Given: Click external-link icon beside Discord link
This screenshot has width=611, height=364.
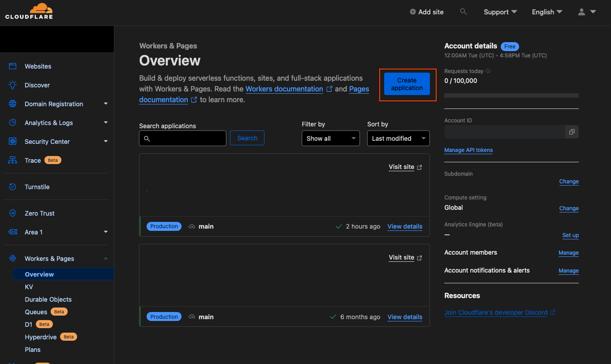Looking at the screenshot, I should point(552,312).
